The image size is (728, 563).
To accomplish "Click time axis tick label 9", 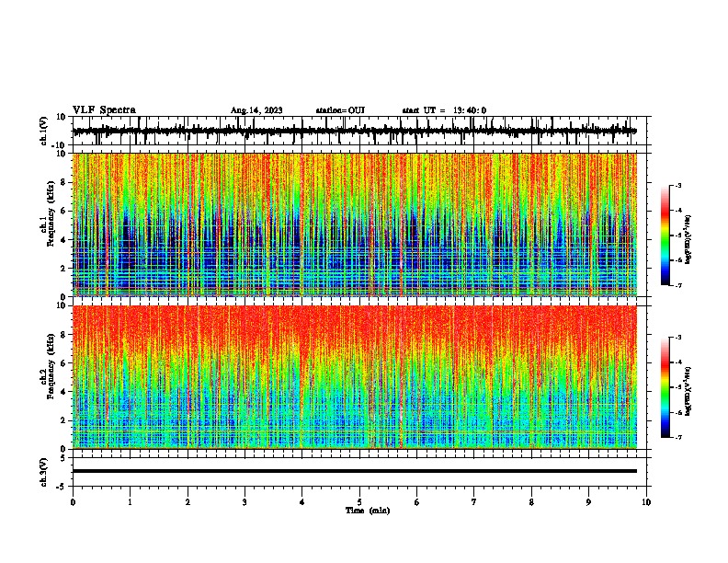I will [588, 502].
